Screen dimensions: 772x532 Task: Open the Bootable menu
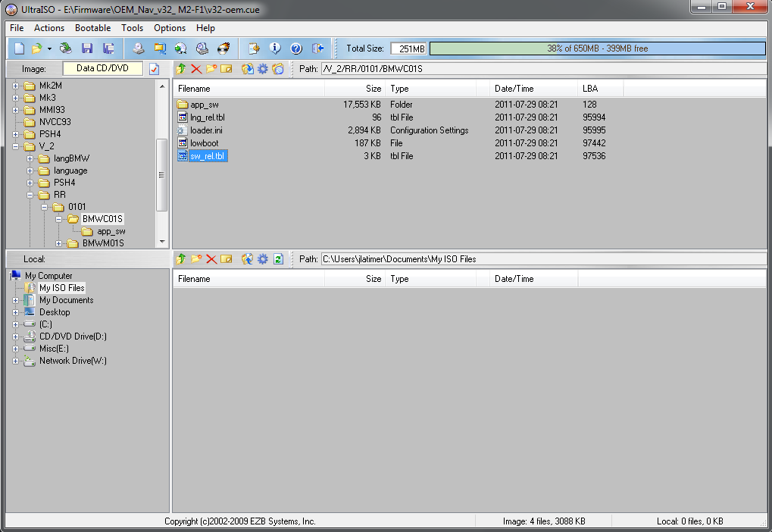point(92,28)
